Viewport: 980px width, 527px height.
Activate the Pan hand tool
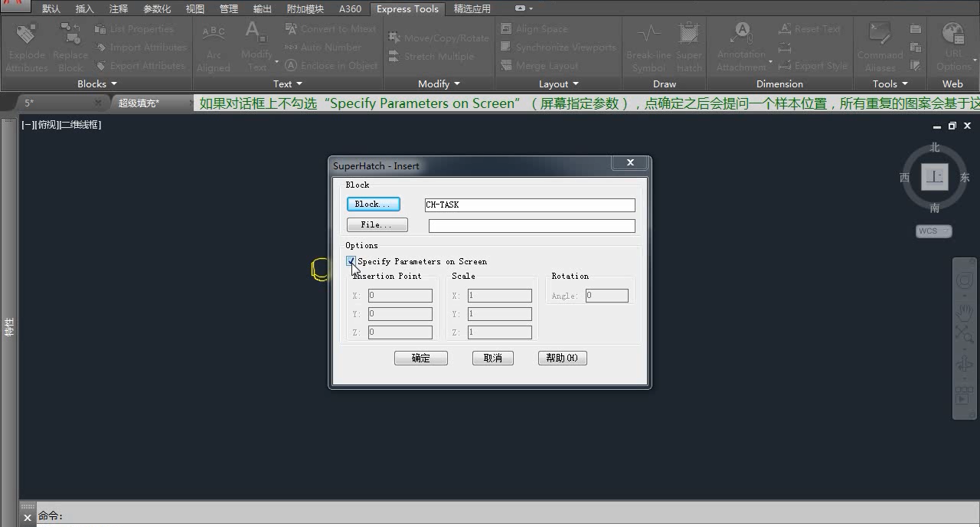[965, 312]
